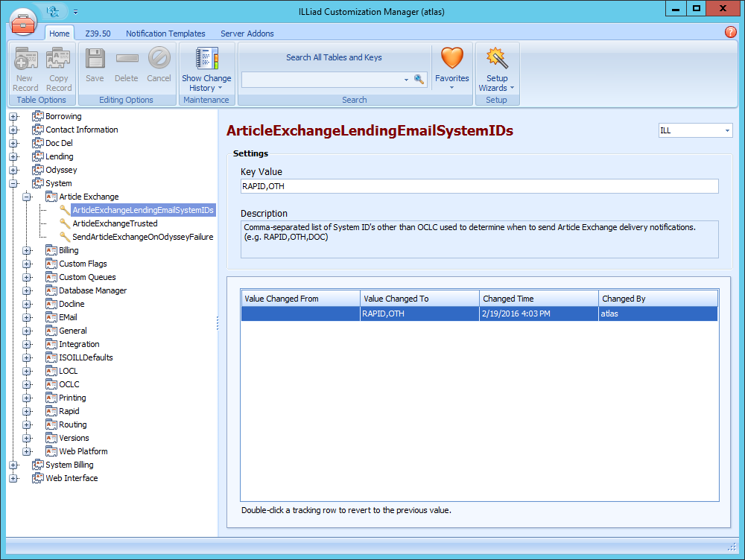Open the Setup Wizards icon

point(496,59)
